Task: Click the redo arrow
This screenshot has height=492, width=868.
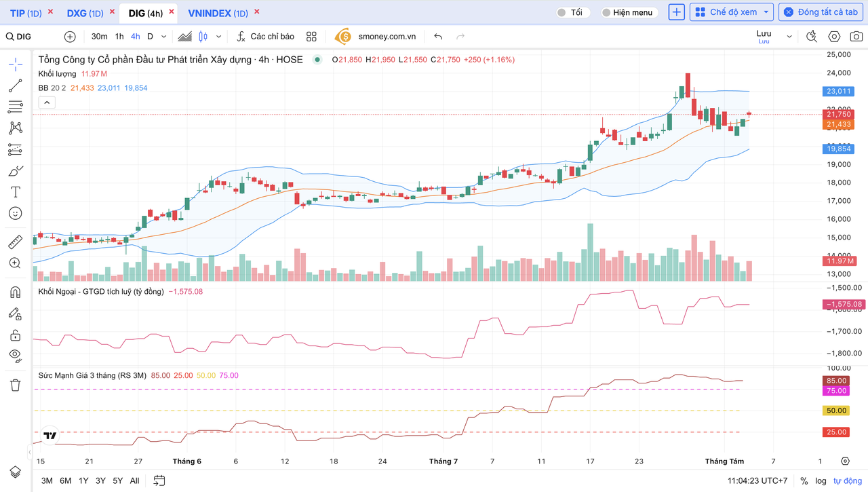Action: coord(461,37)
